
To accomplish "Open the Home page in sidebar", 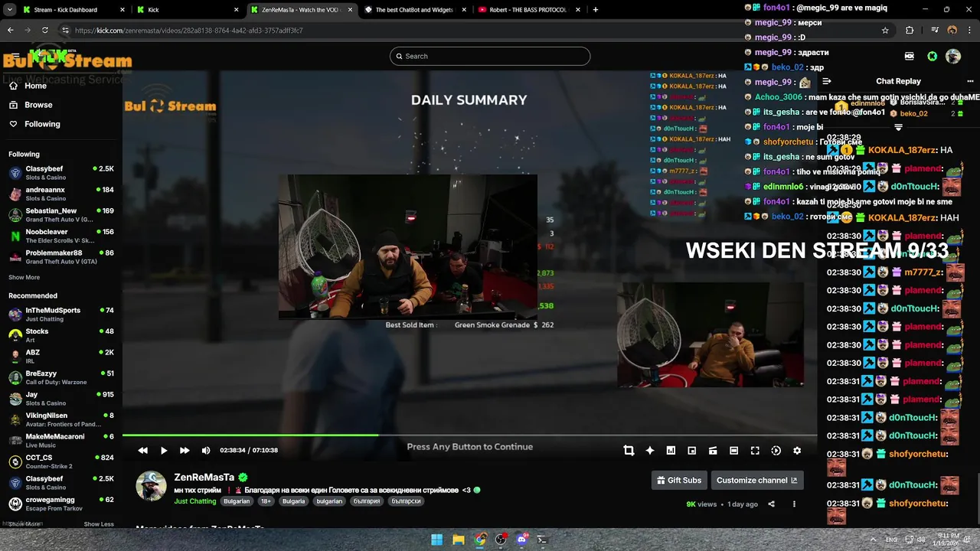I will pyautogui.click(x=35, y=86).
